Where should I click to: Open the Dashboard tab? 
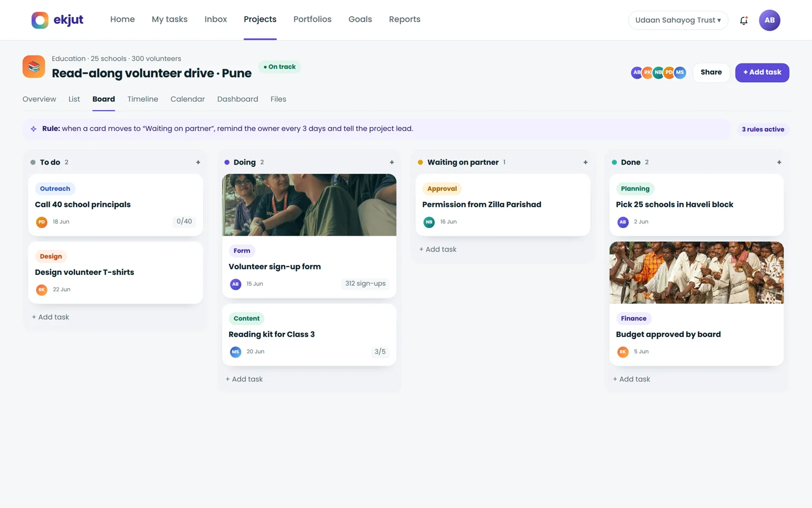238,99
